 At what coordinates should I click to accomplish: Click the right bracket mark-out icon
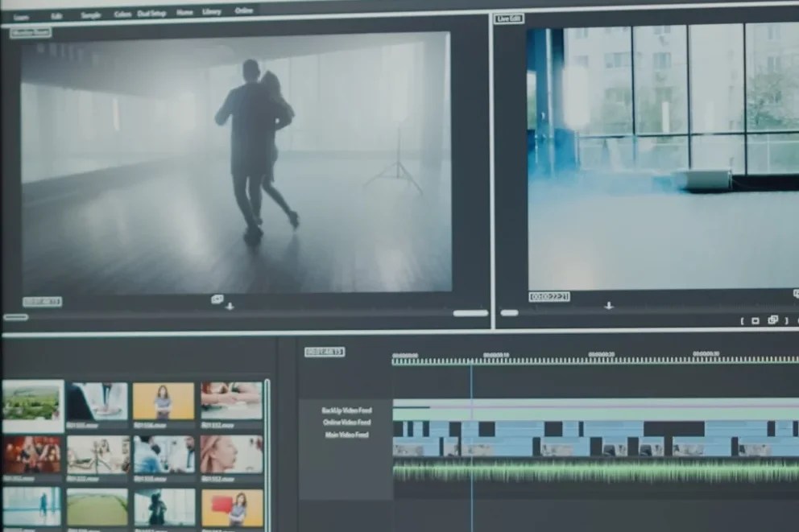pyautogui.click(x=786, y=320)
